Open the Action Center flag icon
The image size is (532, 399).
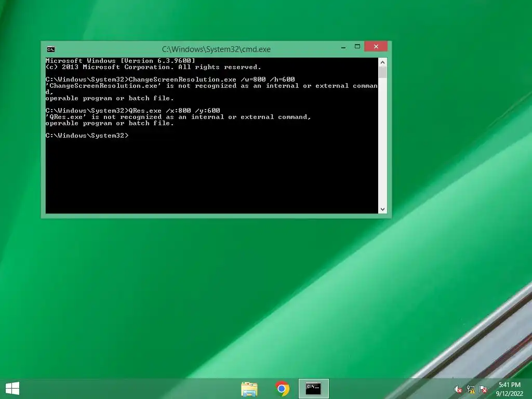coord(483,390)
